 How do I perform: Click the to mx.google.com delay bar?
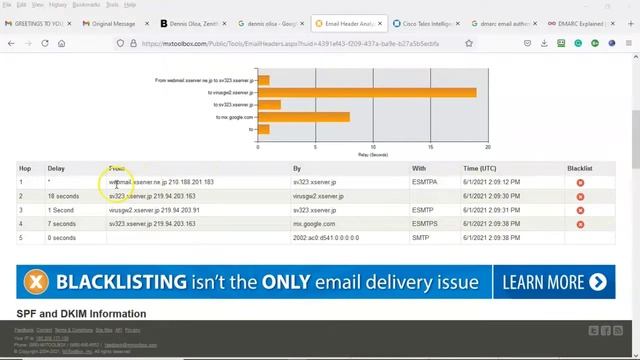(x=304, y=117)
